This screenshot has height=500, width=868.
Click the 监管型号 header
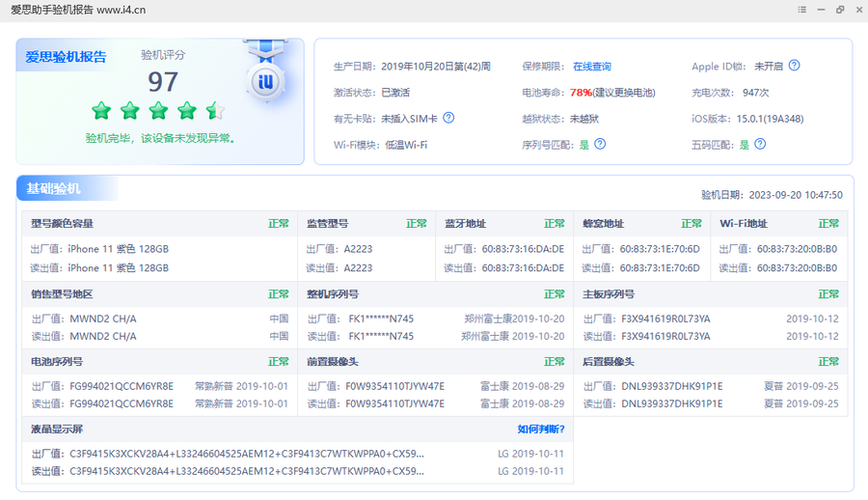(x=328, y=223)
